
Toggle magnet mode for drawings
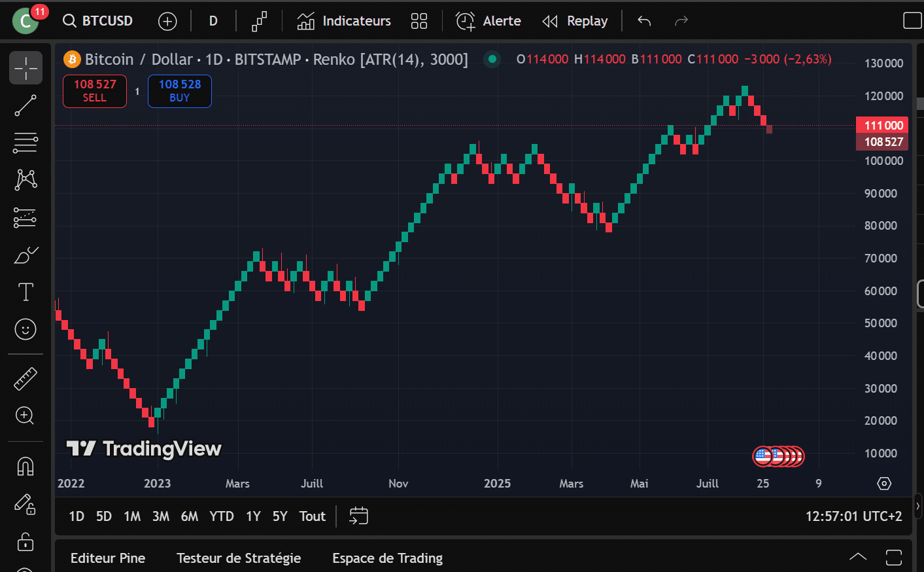(26, 466)
